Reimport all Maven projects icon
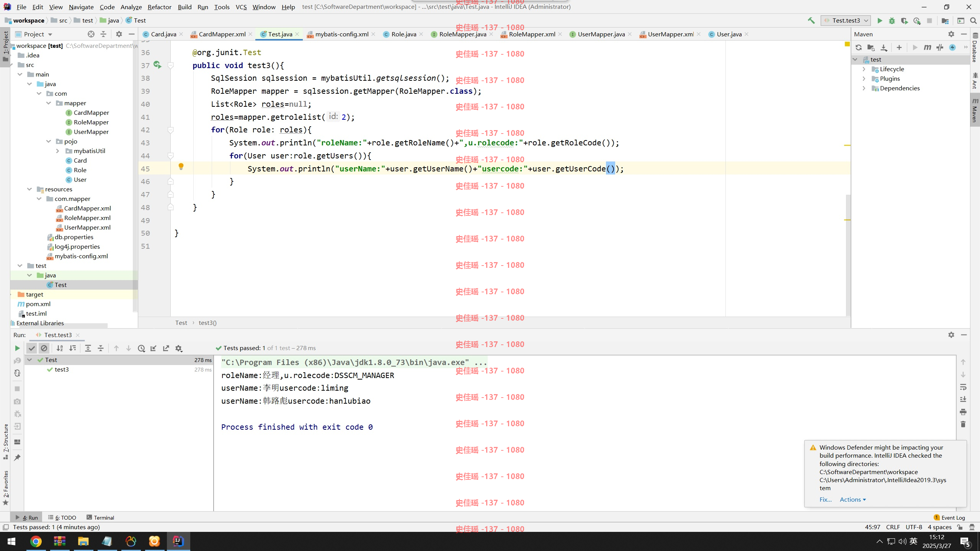 pos(859,47)
